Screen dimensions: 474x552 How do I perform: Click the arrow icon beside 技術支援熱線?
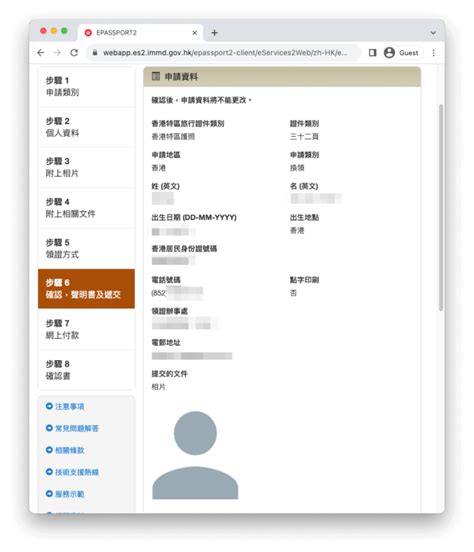[49, 472]
